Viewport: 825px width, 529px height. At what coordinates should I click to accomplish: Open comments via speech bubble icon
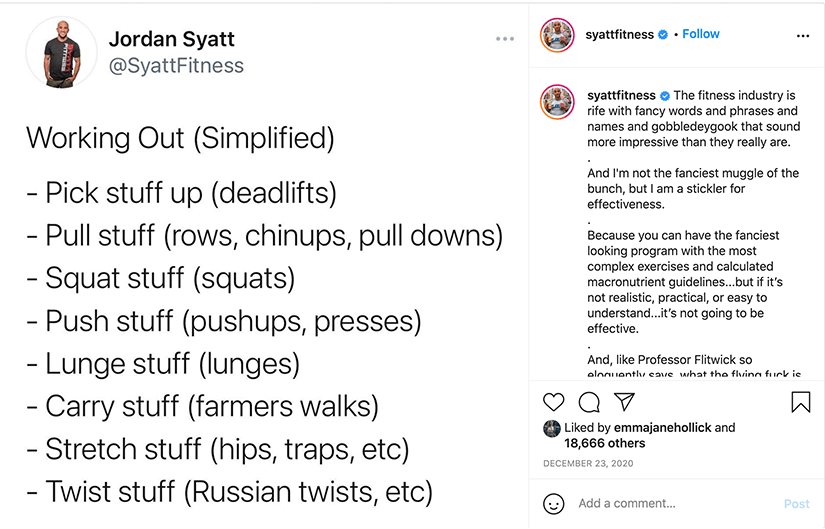[x=589, y=403]
